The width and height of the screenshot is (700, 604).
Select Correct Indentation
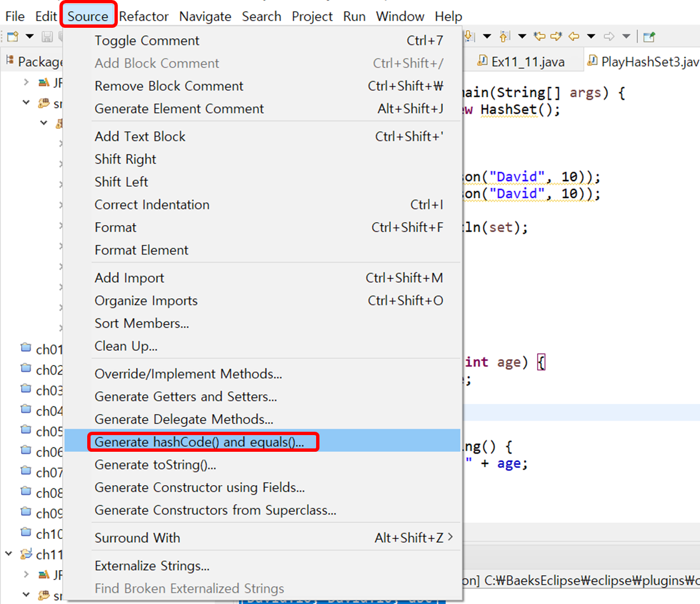click(262, 205)
